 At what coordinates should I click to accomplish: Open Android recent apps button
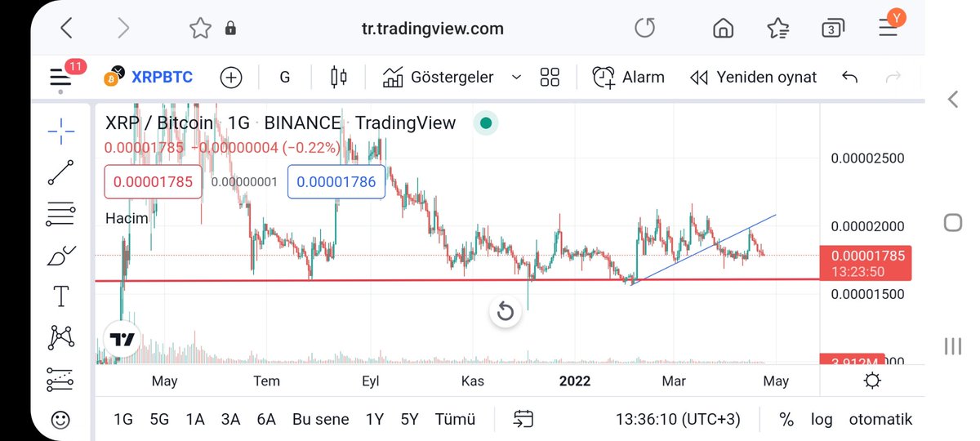[x=952, y=346]
